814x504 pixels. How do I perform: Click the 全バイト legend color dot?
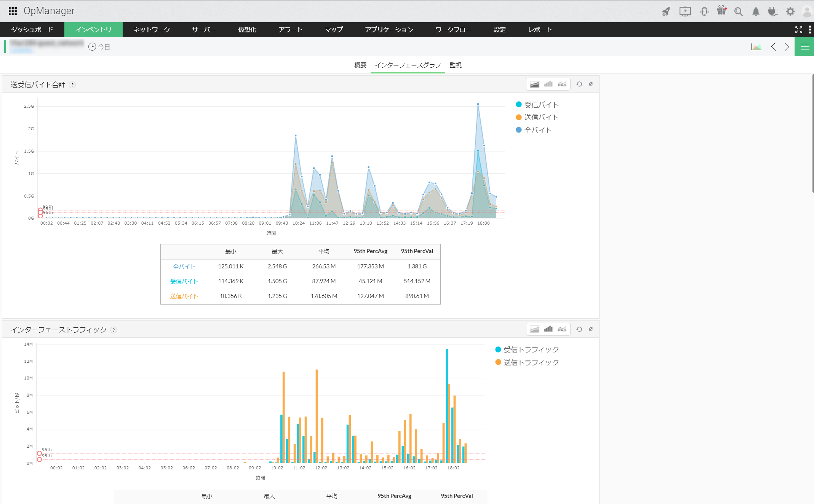pos(518,130)
